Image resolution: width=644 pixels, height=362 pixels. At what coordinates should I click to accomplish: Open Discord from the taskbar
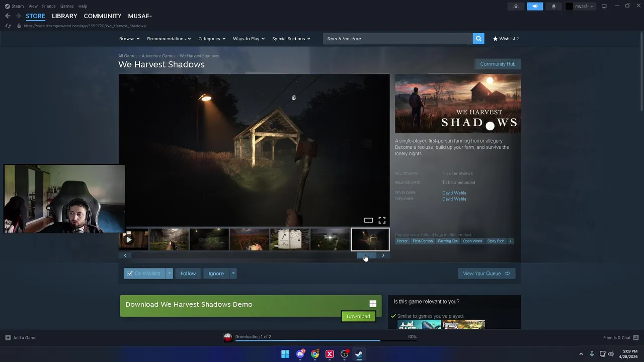pyautogui.click(x=300, y=354)
